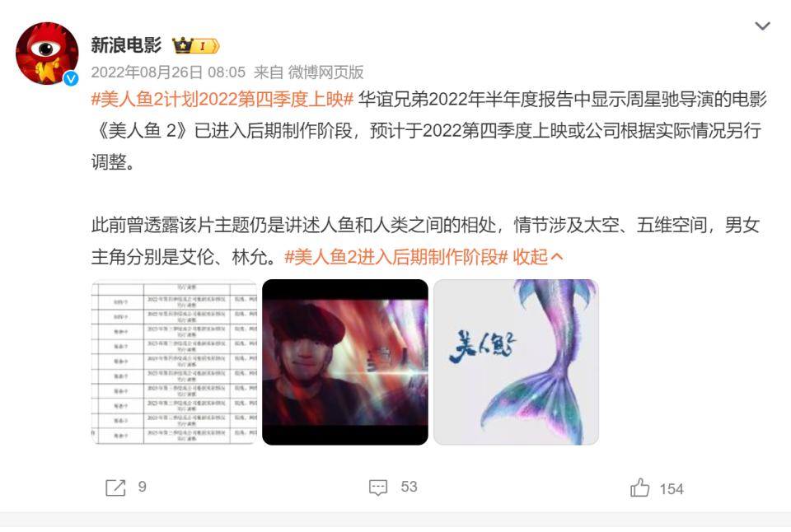Open 新浪电影 red eye avatar
Image resolution: width=791 pixels, height=532 pixels.
click(x=47, y=53)
